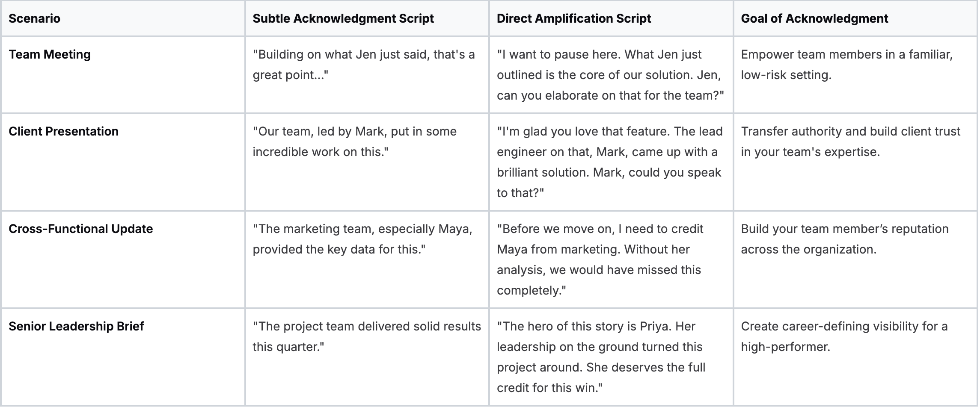The width and height of the screenshot is (980, 407).
Task: Click the "Before we move on" script cell
Action: point(600,260)
